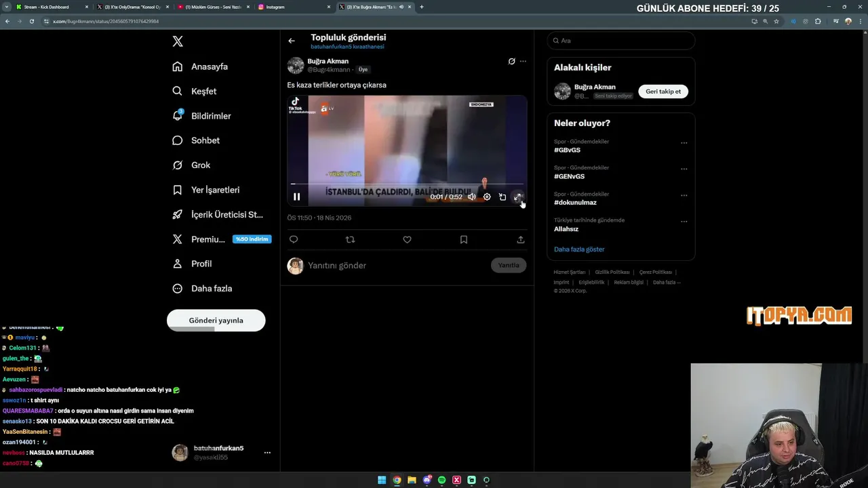Open a new browser tab
868x488 pixels.
pyautogui.click(x=422, y=7)
